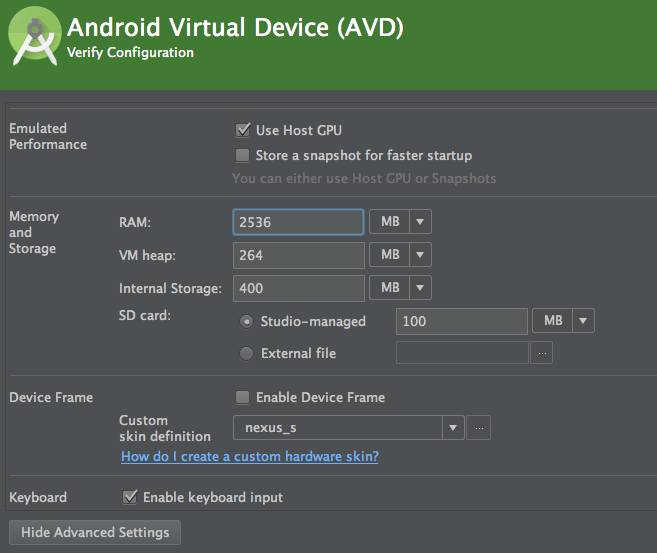
Task: Browse for custom skin definition folder
Action: pyautogui.click(x=479, y=428)
